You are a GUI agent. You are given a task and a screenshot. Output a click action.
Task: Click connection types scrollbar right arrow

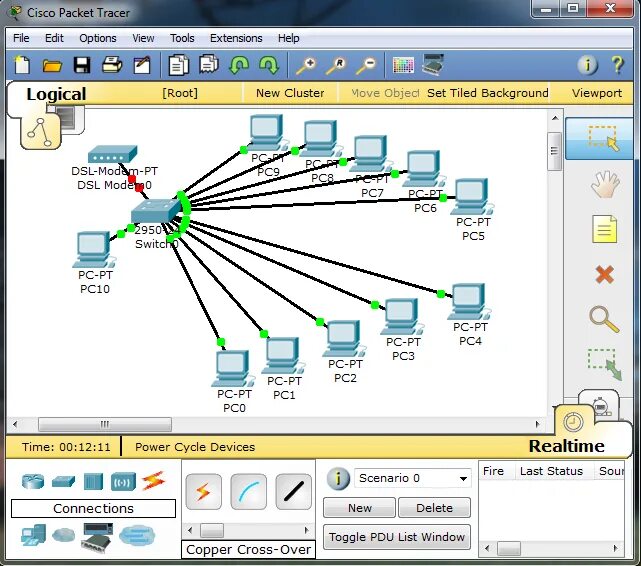(307, 530)
